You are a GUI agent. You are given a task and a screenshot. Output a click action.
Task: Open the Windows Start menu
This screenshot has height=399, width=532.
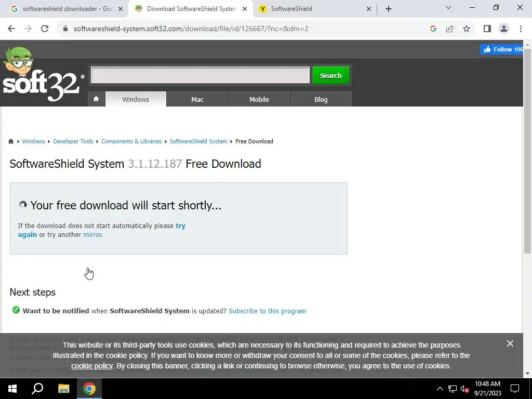[12, 389]
